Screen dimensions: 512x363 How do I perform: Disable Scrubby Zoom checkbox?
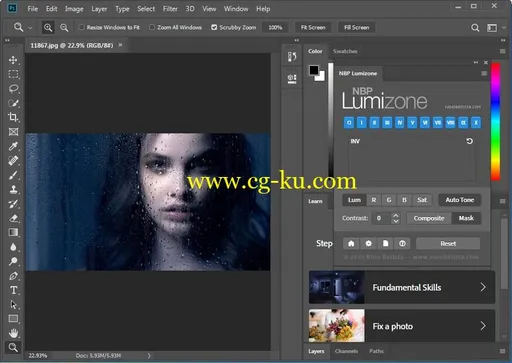tap(214, 27)
